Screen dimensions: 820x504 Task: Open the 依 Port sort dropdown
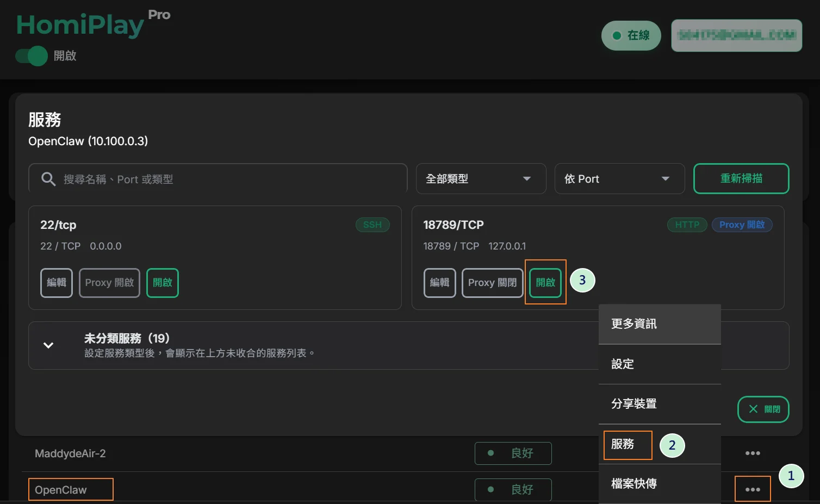tap(619, 179)
